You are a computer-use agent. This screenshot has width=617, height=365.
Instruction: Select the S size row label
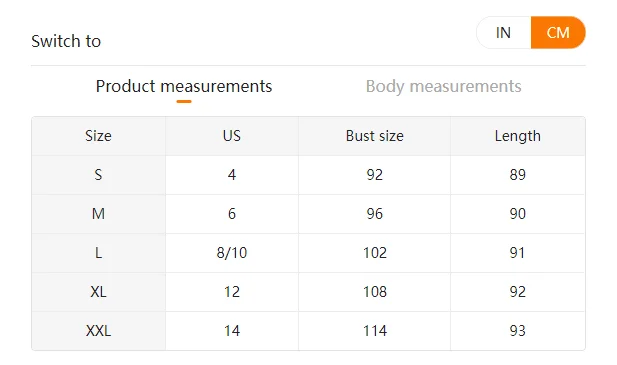click(98, 175)
